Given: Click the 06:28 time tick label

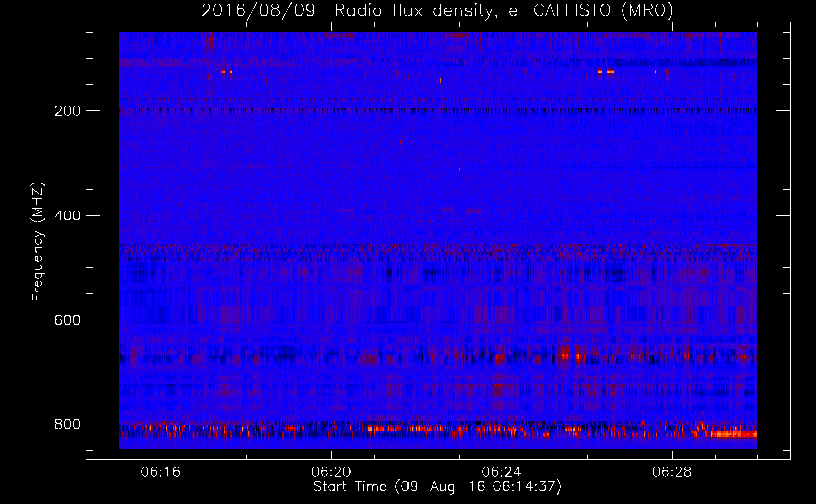Looking at the screenshot, I should 672,472.
